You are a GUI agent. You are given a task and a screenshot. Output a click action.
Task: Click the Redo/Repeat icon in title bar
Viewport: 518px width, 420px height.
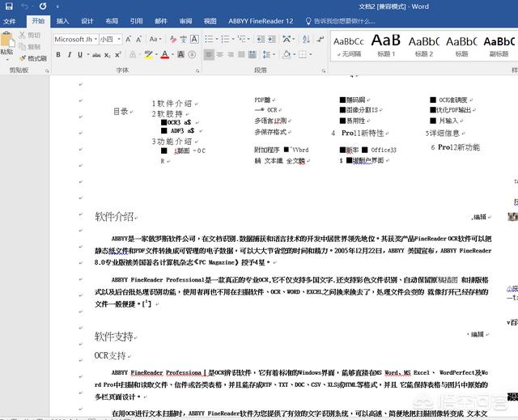pyautogui.click(x=43, y=6)
